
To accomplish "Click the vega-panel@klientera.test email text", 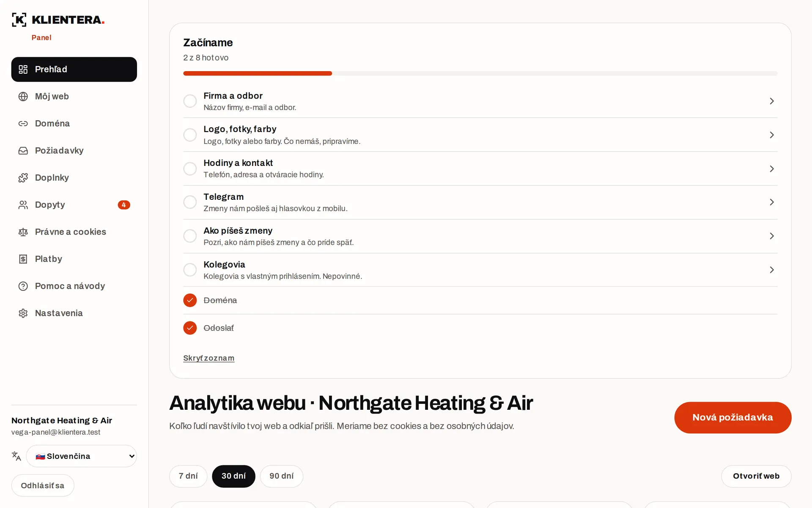I will click(56, 432).
